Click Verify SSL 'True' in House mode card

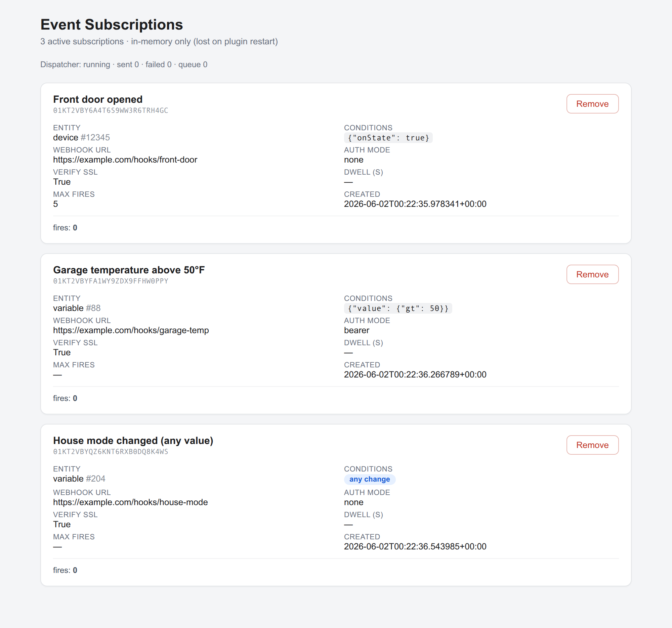tap(62, 525)
